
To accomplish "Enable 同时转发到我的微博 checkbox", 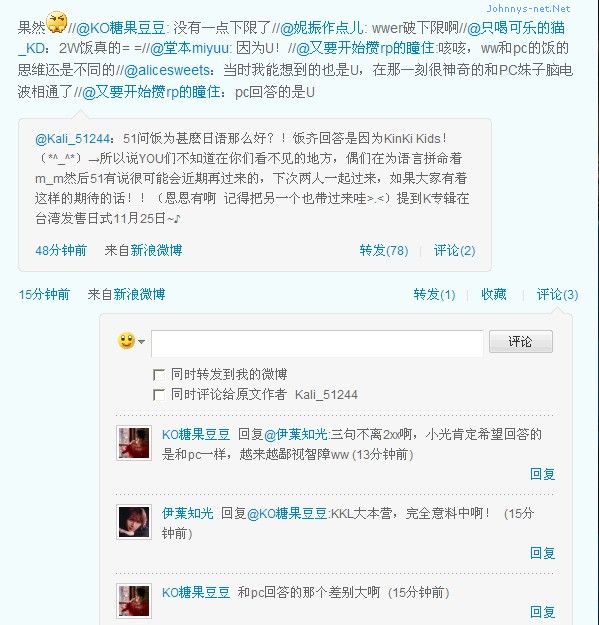I will click(159, 375).
